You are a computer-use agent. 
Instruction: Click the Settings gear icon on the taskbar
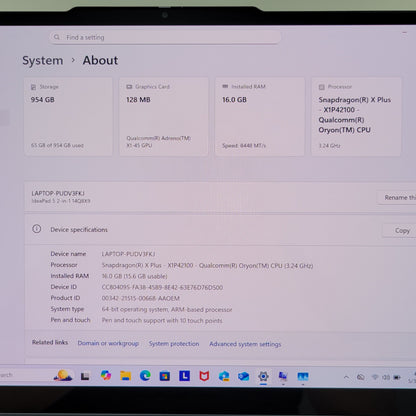(263, 377)
